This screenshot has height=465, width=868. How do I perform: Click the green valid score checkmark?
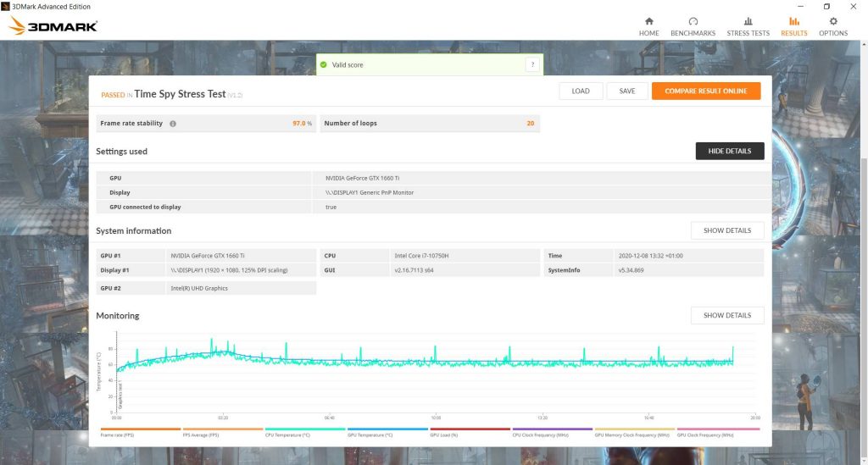click(323, 64)
